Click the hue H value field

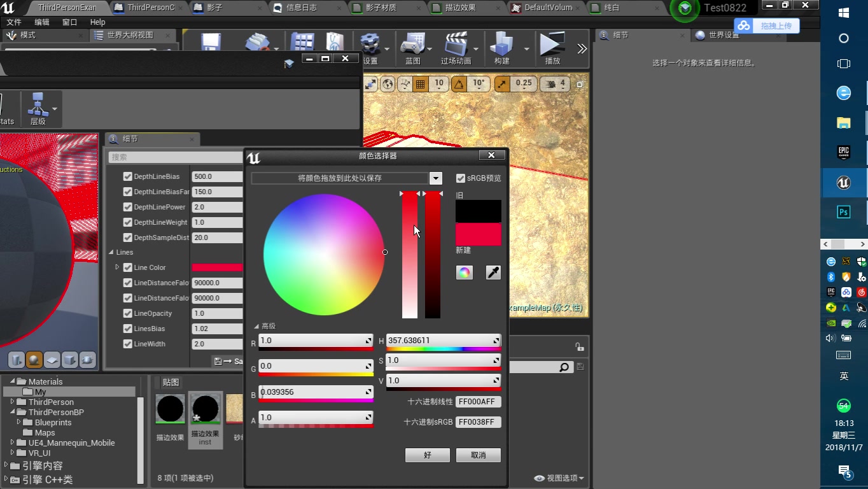pos(443,341)
